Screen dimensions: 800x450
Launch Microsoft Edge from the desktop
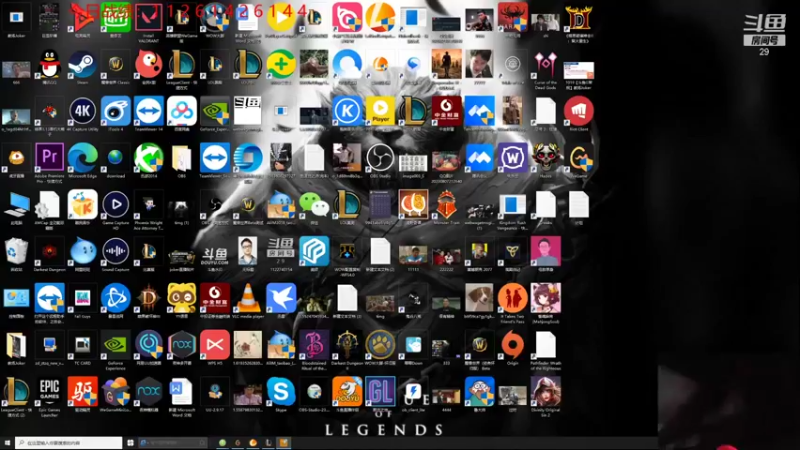click(83, 157)
